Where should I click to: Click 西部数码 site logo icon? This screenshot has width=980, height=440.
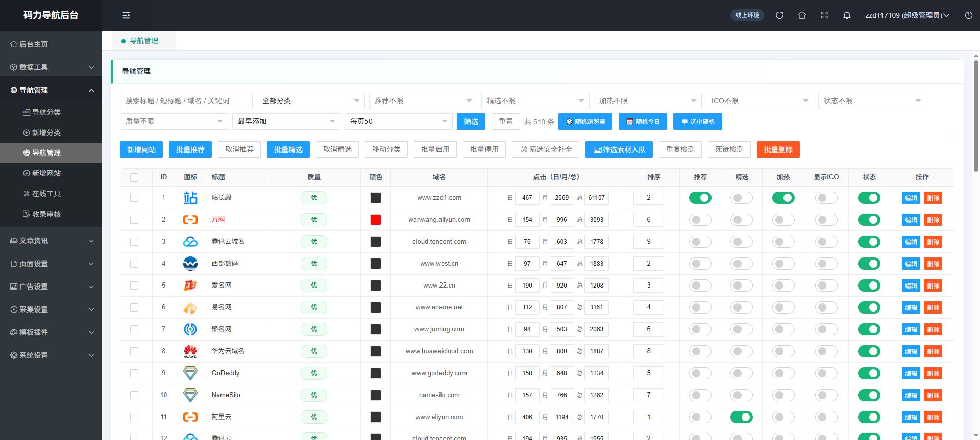tap(190, 264)
